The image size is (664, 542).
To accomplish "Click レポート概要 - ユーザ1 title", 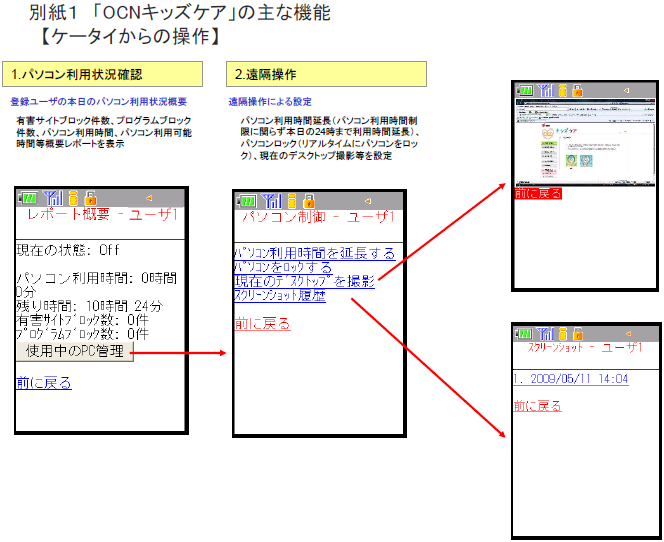I will coord(102,215).
